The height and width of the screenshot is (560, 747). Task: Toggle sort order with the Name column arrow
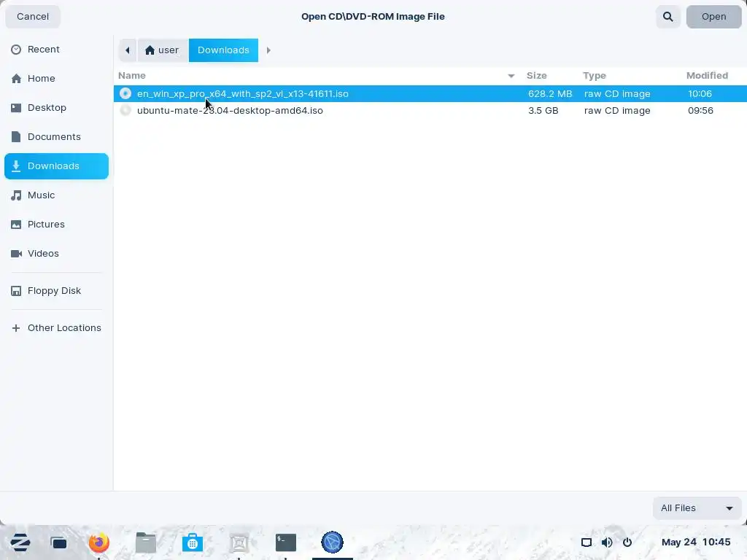[511, 76]
